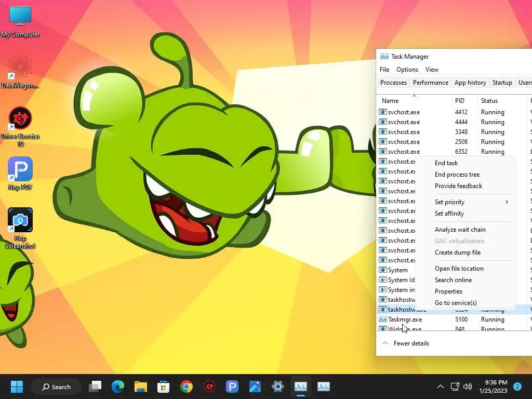
Task: Open Settings gear from taskbar
Action: click(x=277, y=387)
